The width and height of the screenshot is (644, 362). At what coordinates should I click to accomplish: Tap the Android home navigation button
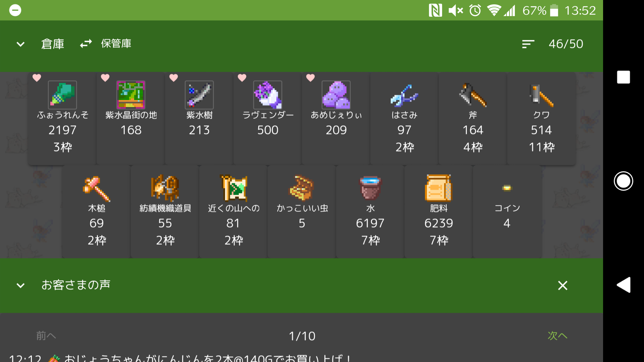(x=624, y=181)
